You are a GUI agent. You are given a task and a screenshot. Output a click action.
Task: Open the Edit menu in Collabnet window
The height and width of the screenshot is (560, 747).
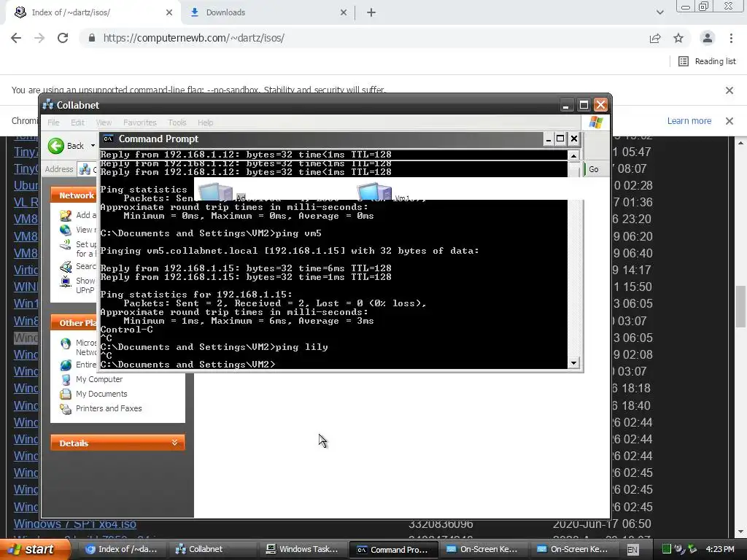[77, 122]
